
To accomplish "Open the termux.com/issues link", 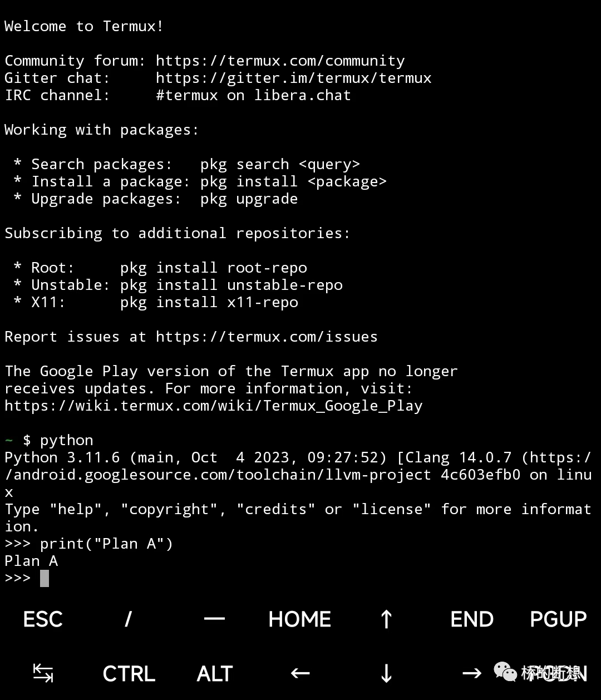I will [x=267, y=337].
